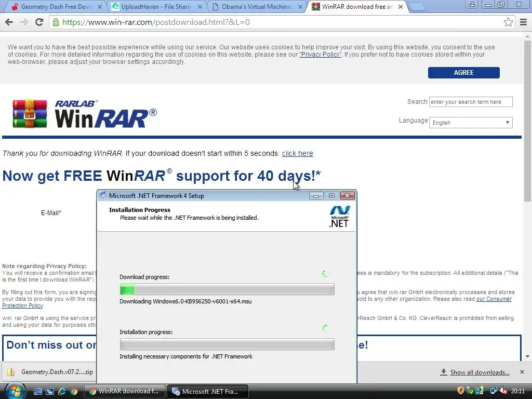Close the UploadHaven tab
The height and width of the screenshot is (399, 532).
click(200, 7)
